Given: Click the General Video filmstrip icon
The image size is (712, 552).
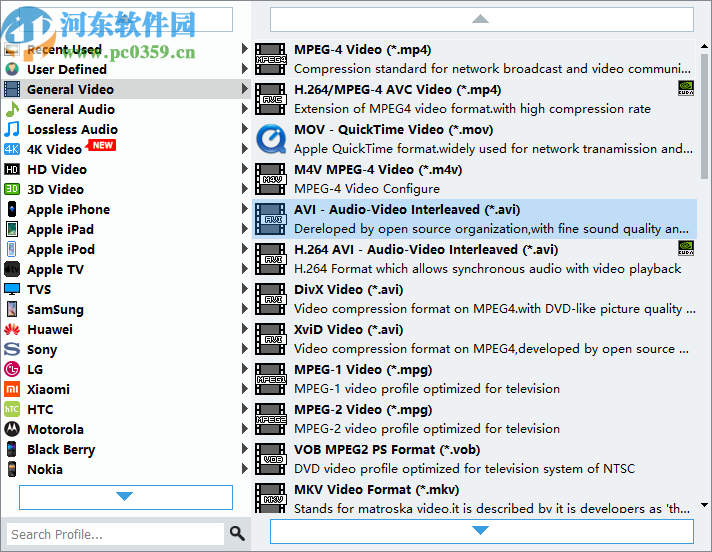Looking at the screenshot, I should click(12, 89).
